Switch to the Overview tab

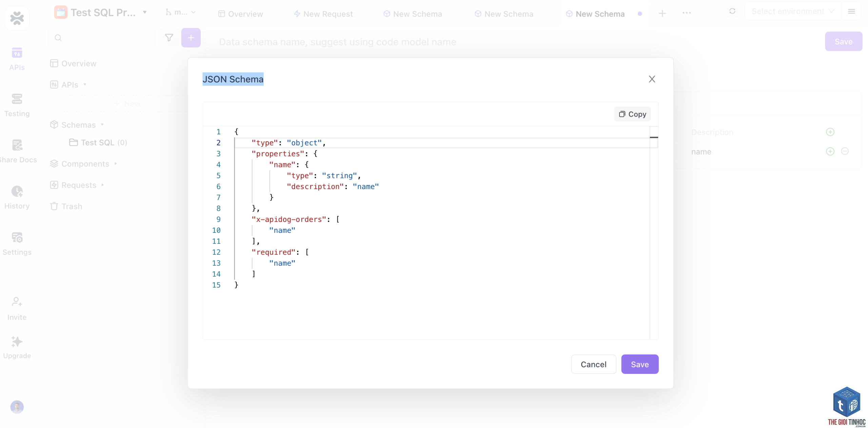240,14
